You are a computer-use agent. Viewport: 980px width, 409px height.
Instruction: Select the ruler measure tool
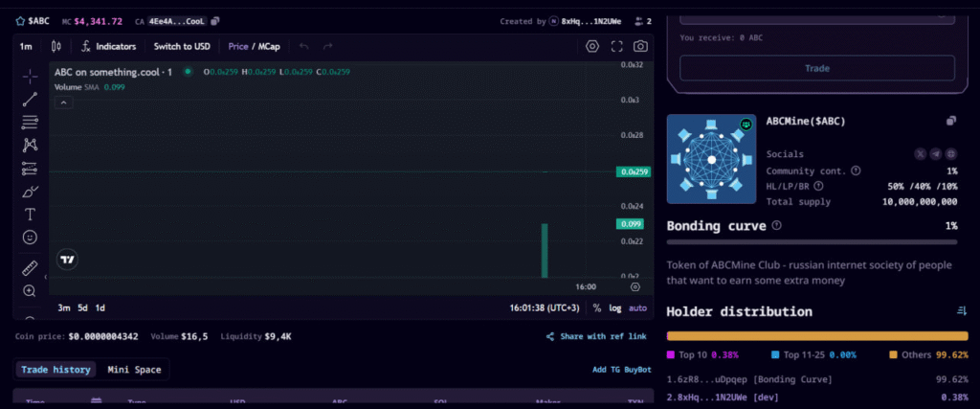pyautogui.click(x=30, y=268)
